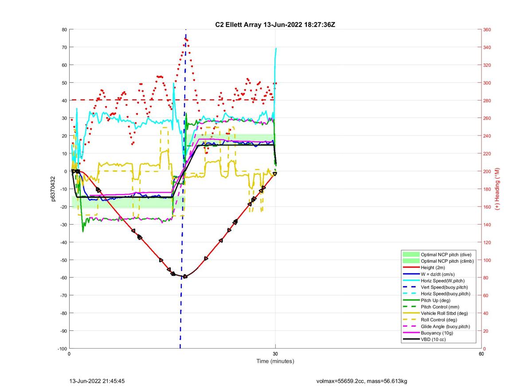Click the red heading-axis tick label '200'

[487, 171]
